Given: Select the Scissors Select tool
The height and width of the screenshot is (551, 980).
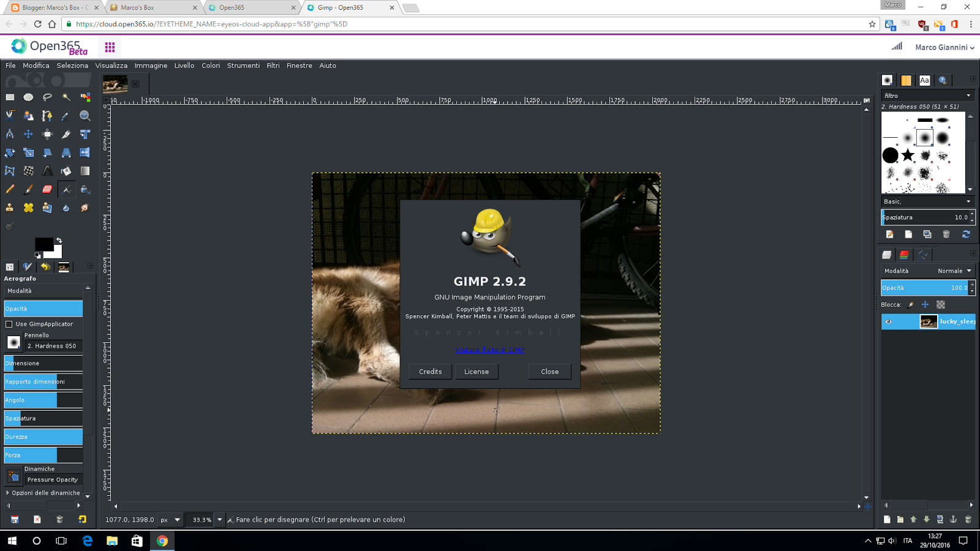Looking at the screenshot, I should point(10,116).
